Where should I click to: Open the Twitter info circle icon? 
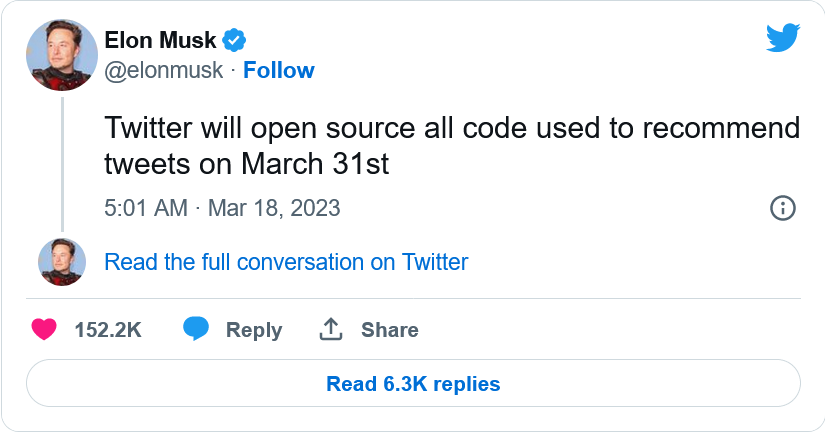pyautogui.click(x=782, y=208)
